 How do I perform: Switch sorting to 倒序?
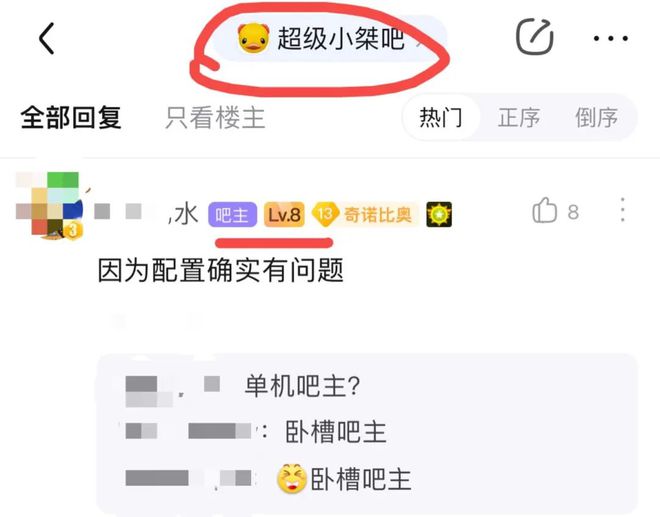[596, 117]
